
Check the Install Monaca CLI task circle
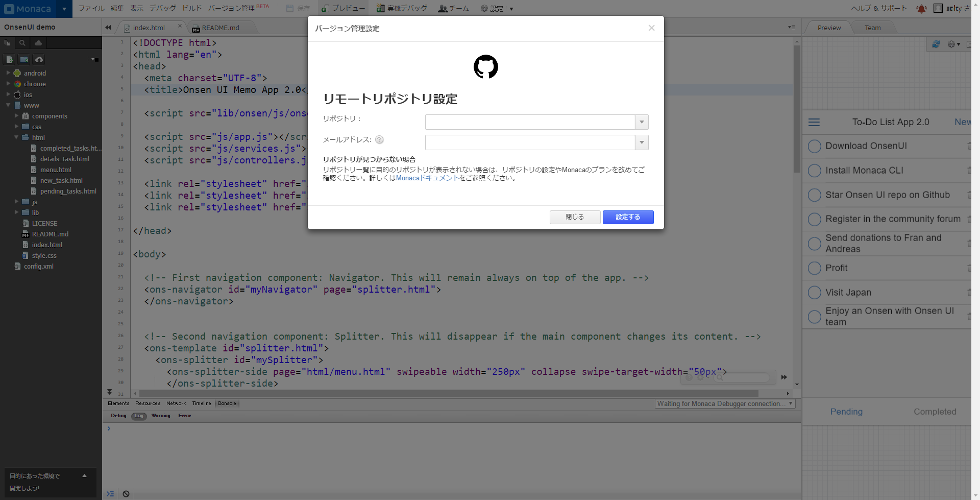[815, 171]
